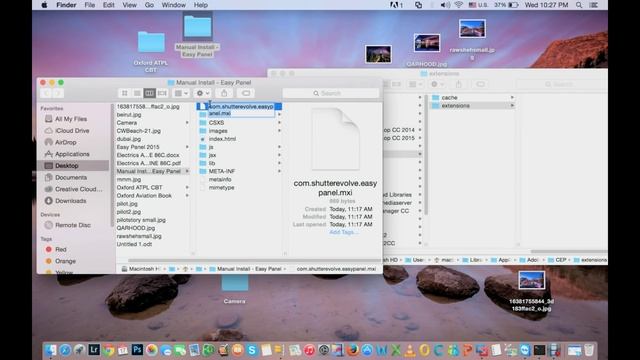Viewport: 640px width, 360px height.
Task: Switch Finder to icon view
Action: pyautogui.click(x=125, y=93)
